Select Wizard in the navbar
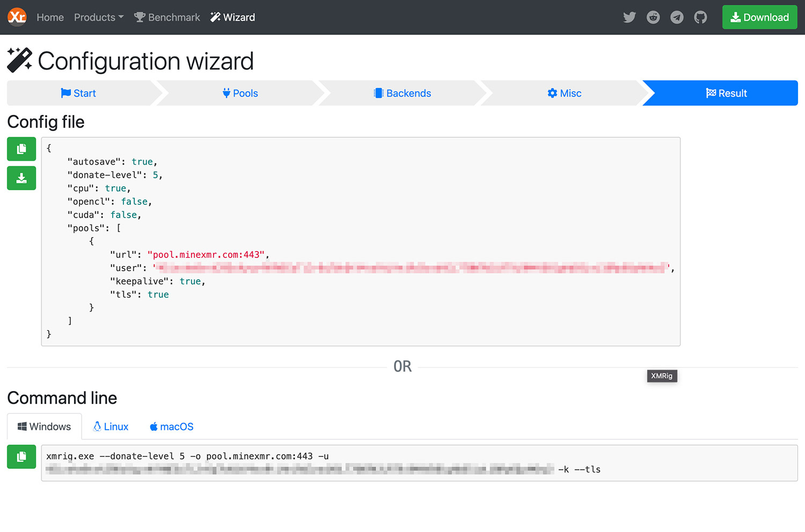 pos(233,17)
